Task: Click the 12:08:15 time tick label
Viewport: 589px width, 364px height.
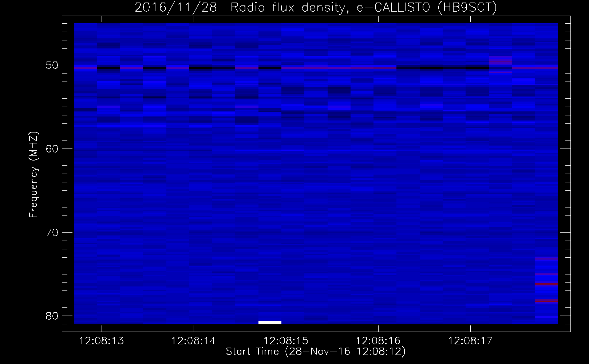Action: pyautogui.click(x=286, y=341)
